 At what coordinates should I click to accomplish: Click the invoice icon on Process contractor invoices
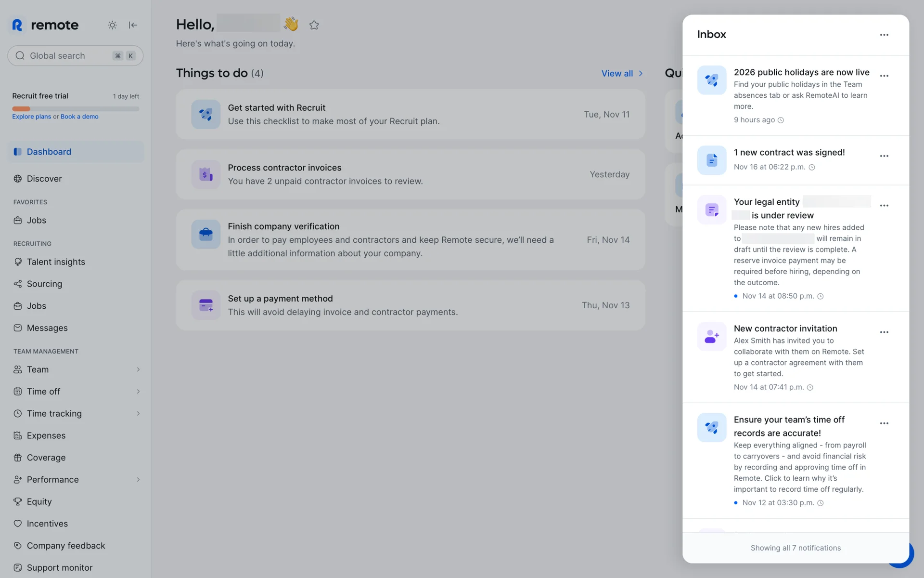205,174
